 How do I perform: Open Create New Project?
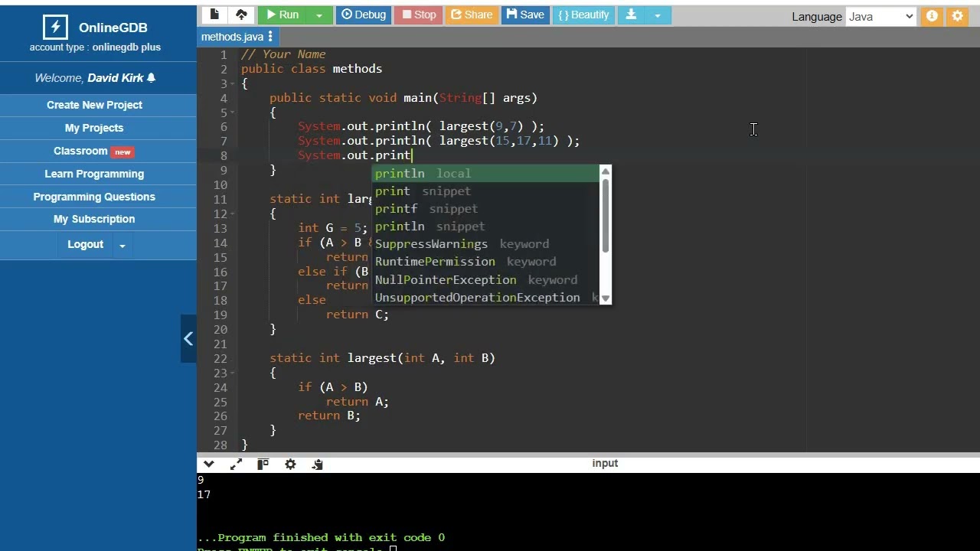click(94, 105)
